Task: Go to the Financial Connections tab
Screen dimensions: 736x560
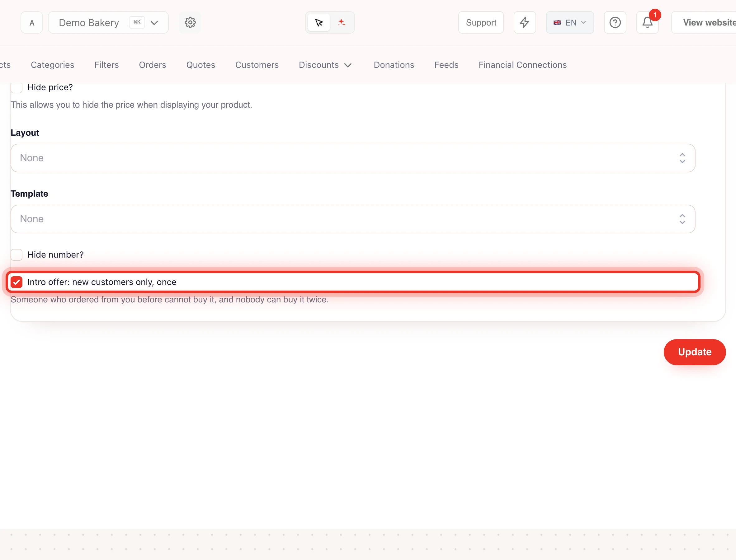Action: [522, 65]
